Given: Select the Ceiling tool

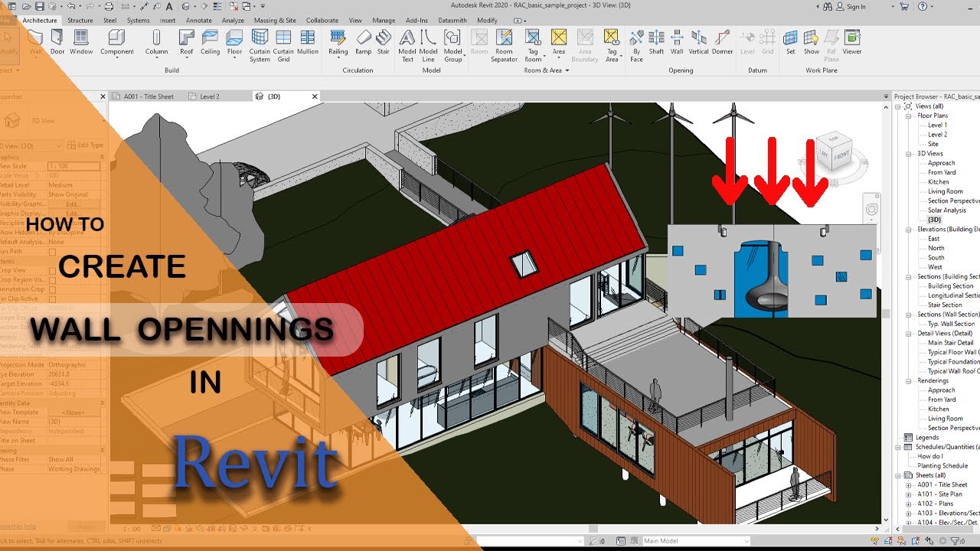Looking at the screenshot, I should pyautogui.click(x=210, y=42).
